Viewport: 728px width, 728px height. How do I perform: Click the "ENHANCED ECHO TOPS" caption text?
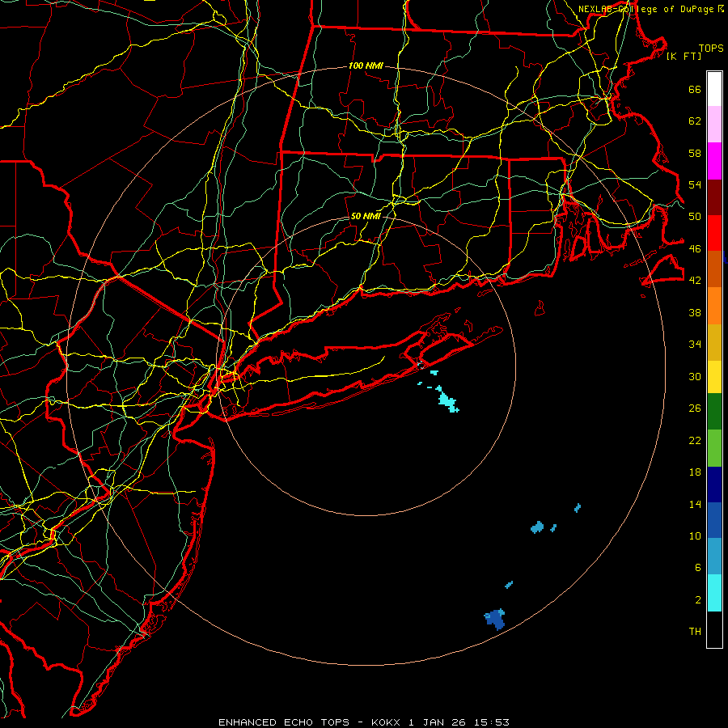[284, 722]
